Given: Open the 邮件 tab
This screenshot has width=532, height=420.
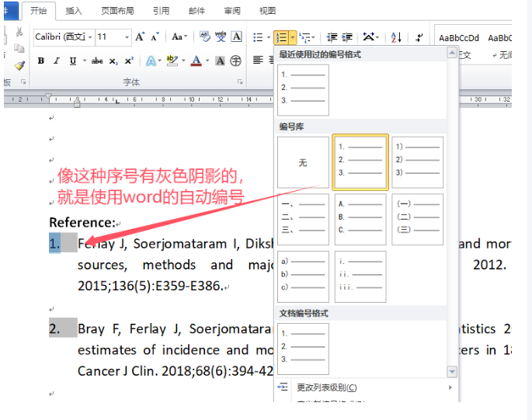Looking at the screenshot, I should (196, 11).
